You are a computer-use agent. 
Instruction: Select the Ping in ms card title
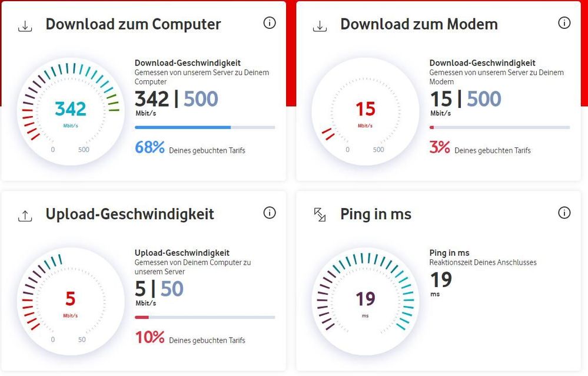point(376,215)
